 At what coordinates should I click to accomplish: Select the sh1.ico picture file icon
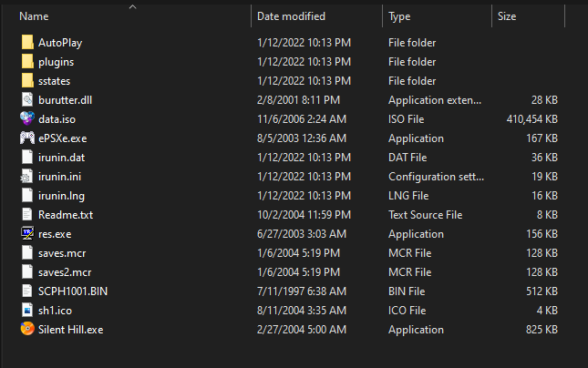pos(27,310)
